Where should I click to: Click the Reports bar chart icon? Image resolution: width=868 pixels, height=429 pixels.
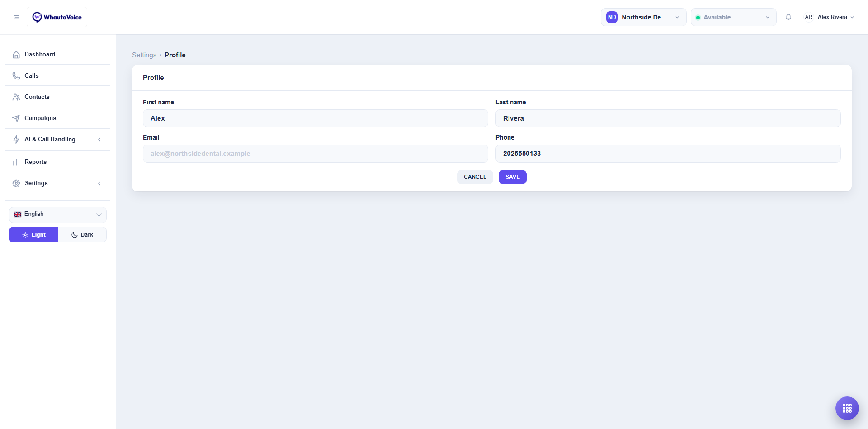[16, 162]
